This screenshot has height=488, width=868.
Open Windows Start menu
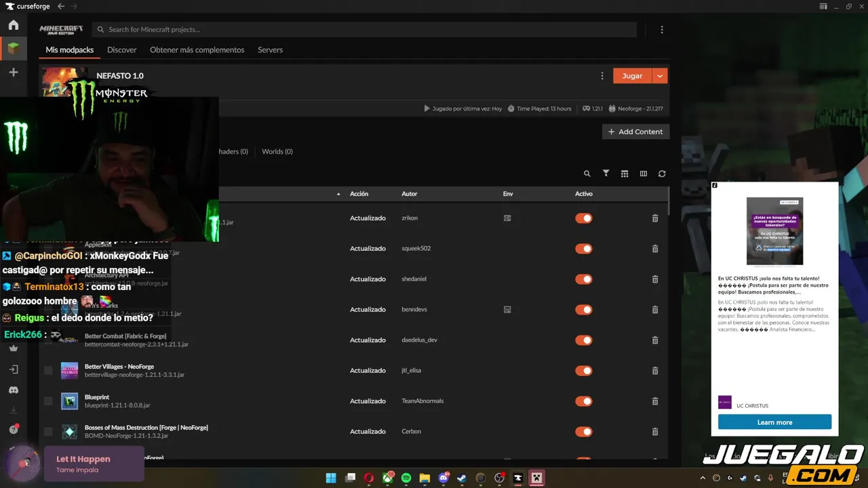[331, 478]
